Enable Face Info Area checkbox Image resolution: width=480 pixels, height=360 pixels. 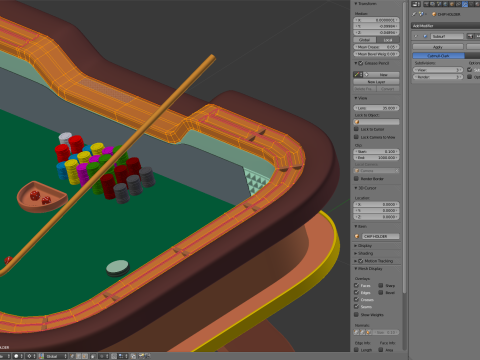[381, 349]
